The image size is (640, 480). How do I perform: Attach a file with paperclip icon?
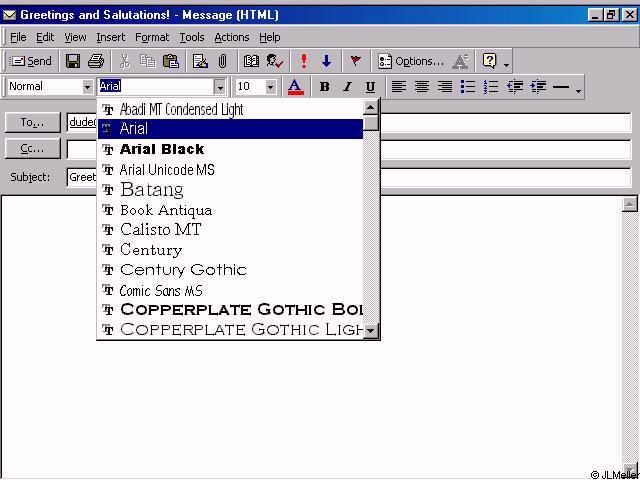pyautogui.click(x=222, y=61)
